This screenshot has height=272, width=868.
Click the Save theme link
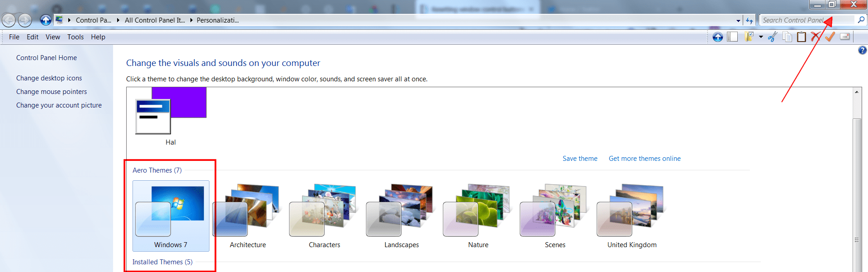[580, 159]
